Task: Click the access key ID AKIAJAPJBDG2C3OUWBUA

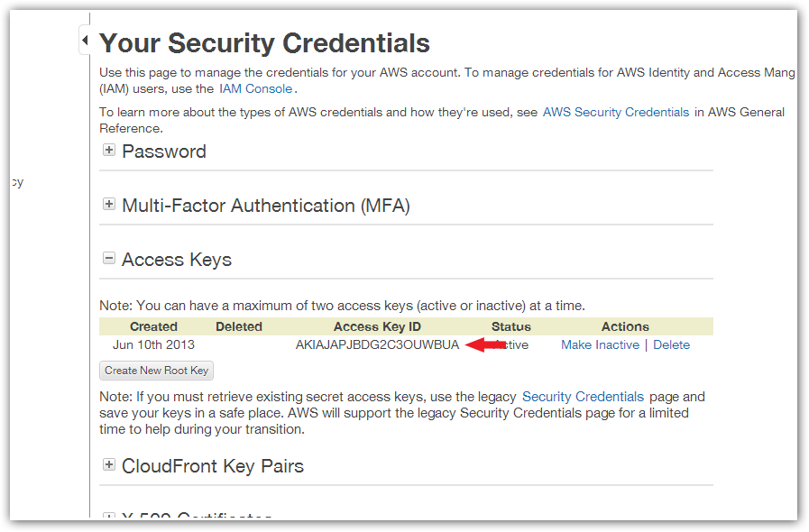Action: tap(377, 345)
